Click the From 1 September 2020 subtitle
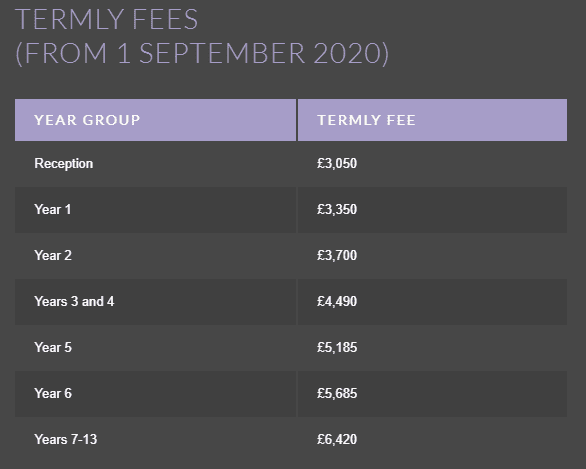This screenshot has width=586, height=469. [202, 53]
